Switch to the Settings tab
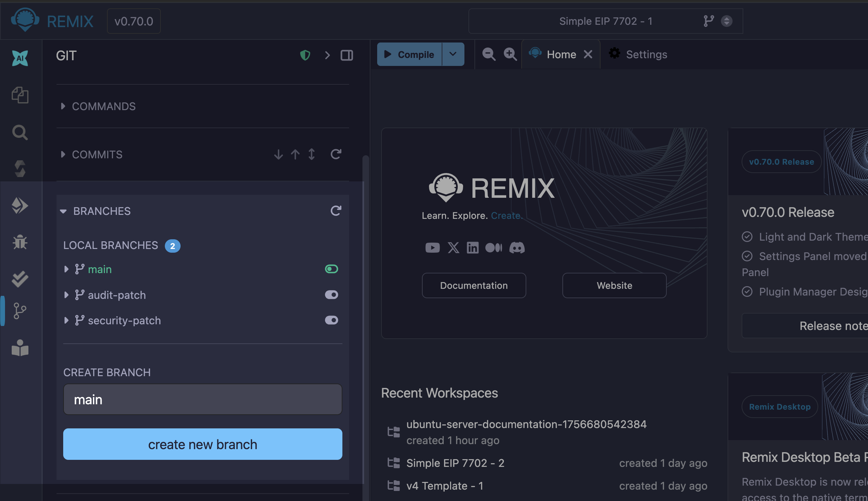This screenshot has height=501, width=868. (638, 54)
